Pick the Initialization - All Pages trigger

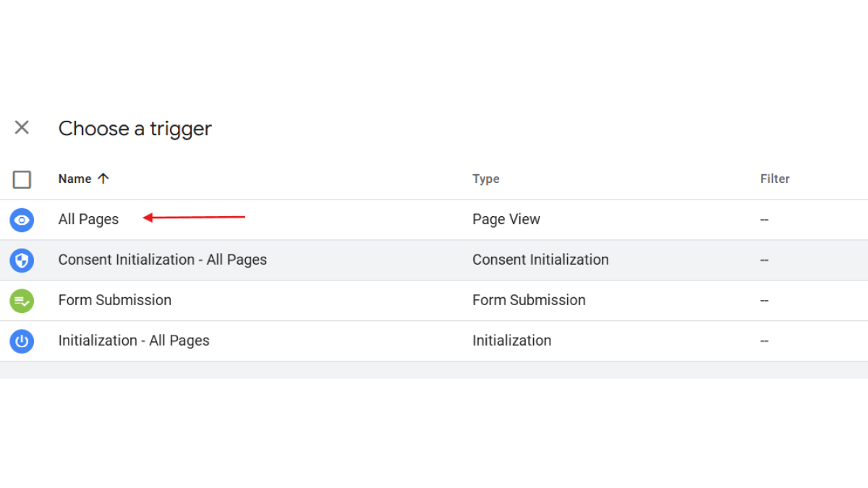coord(134,341)
